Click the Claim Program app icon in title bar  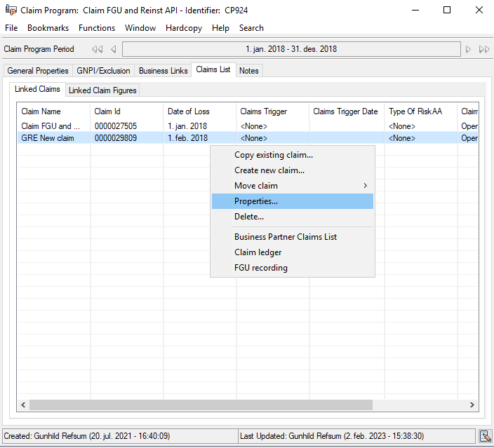coord(11,11)
